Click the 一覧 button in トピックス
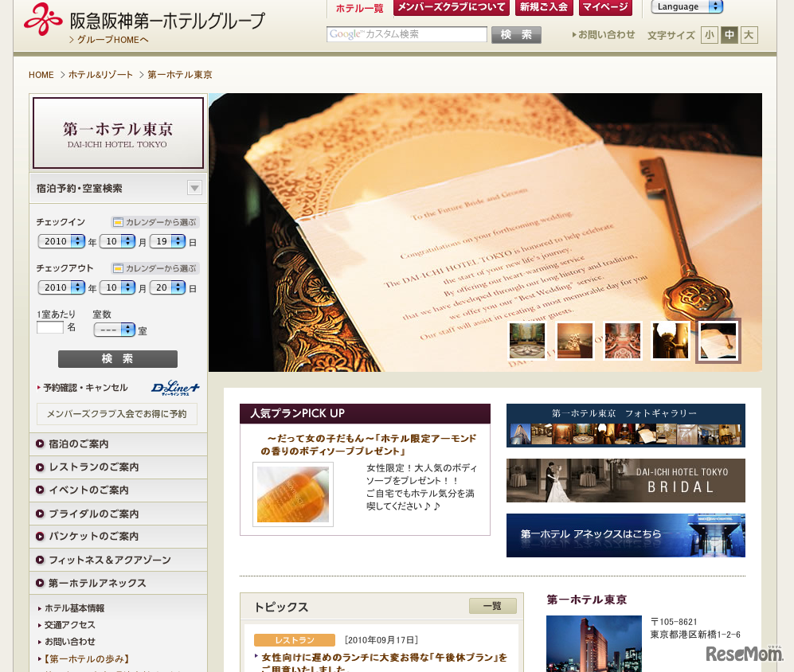This screenshot has height=672, width=794. point(492,606)
